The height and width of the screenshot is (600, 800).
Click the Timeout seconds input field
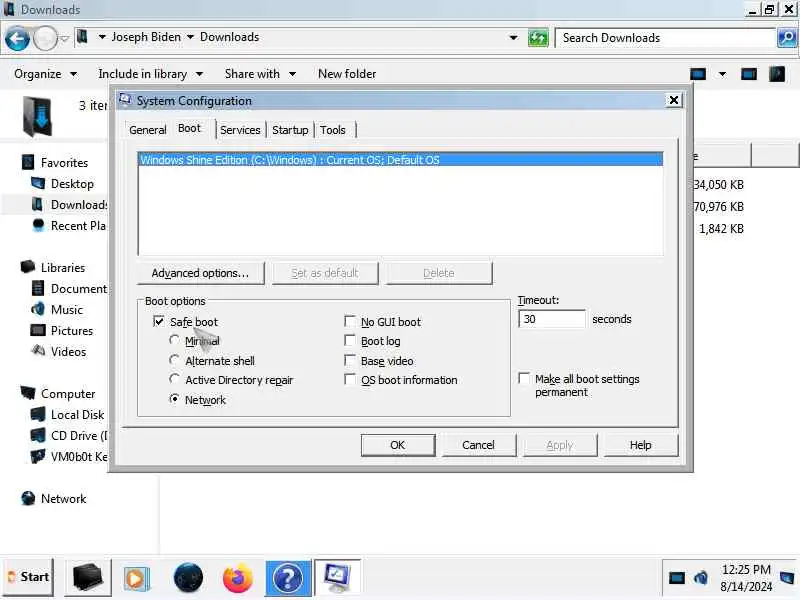pos(552,319)
